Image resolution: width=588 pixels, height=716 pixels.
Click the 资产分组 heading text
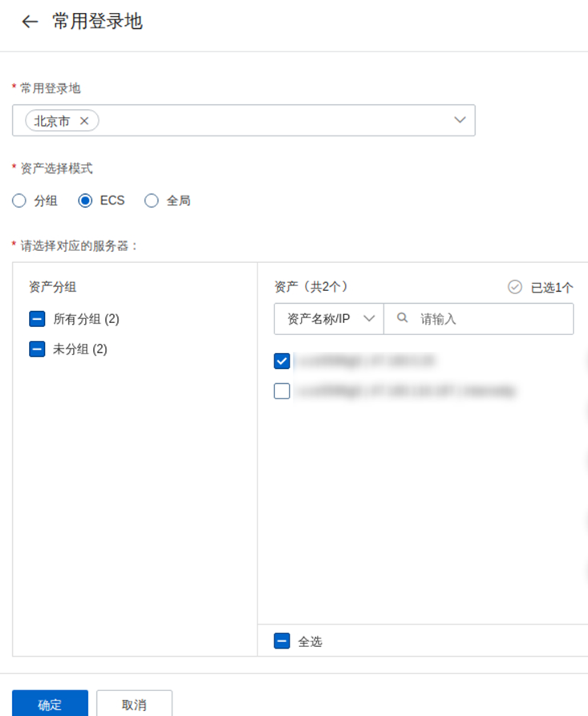[x=52, y=287]
